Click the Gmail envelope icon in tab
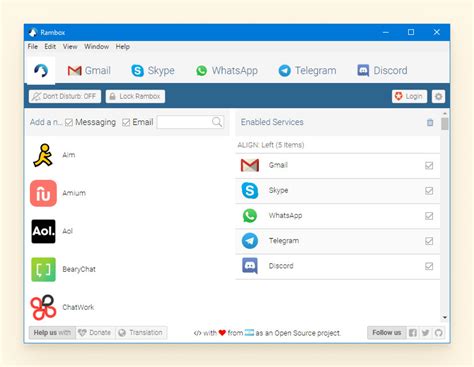The height and width of the screenshot is (367, 474). click(x=74, y=71)
